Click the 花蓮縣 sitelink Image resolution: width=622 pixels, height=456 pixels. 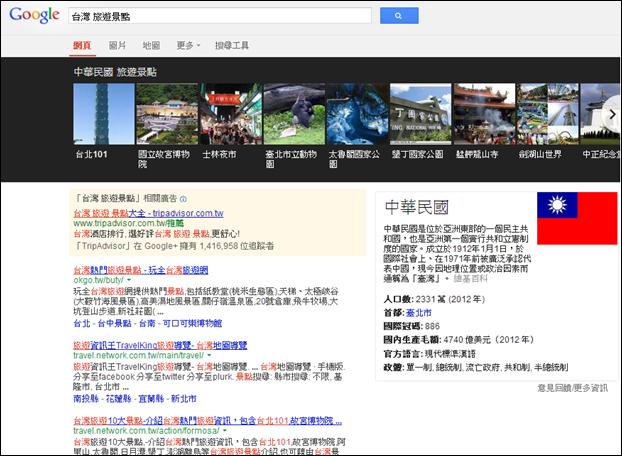click(119, 399)
